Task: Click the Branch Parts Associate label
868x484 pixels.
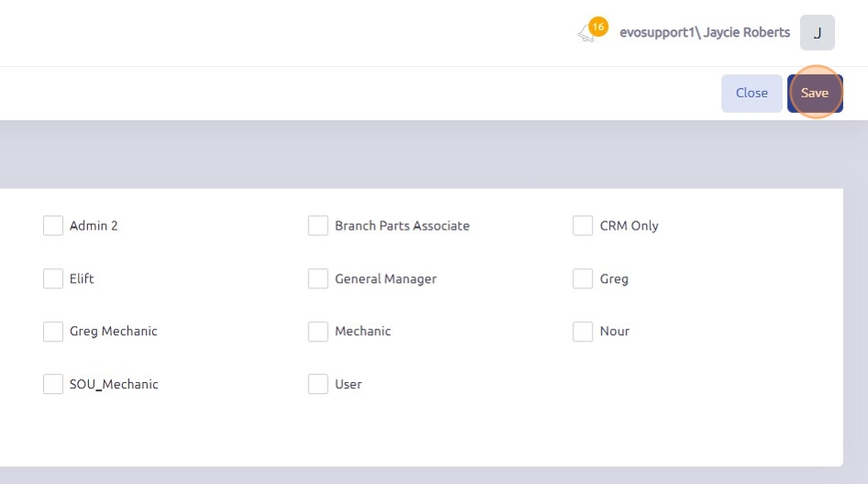Action: pos(402,226)
